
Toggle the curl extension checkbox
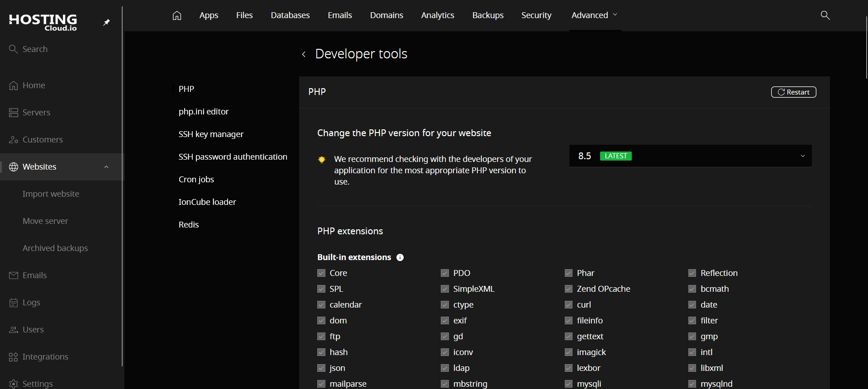[x=568, y=305]
